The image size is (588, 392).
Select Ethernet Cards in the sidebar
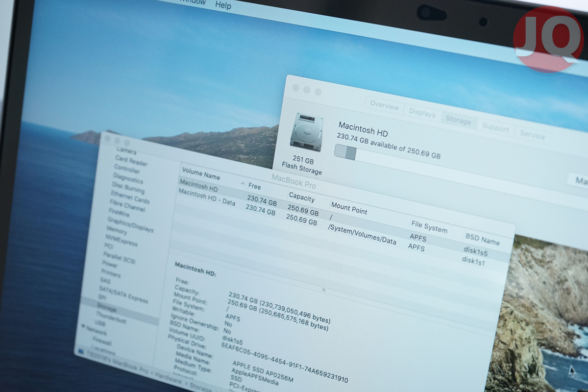pos(130,196)
